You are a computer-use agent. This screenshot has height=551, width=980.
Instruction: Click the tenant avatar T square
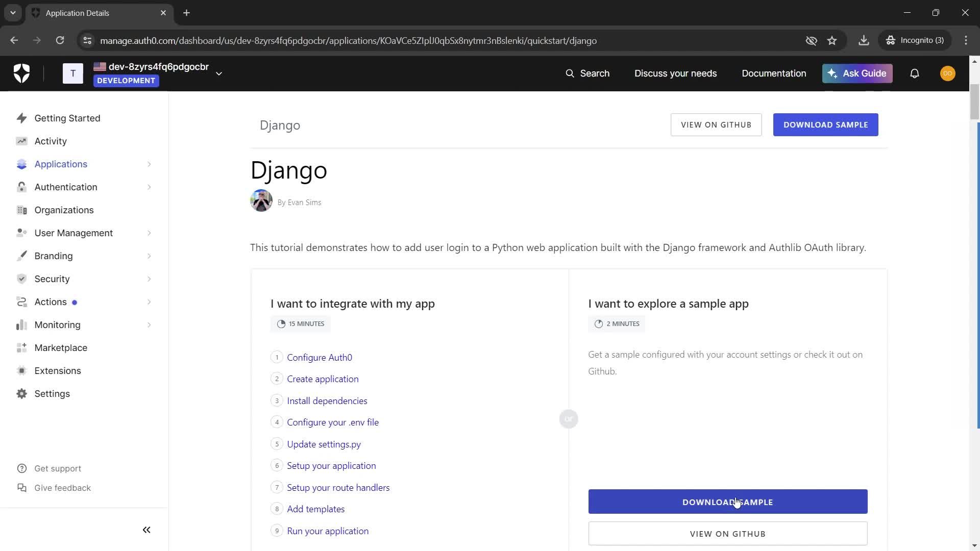coord(73,73)
